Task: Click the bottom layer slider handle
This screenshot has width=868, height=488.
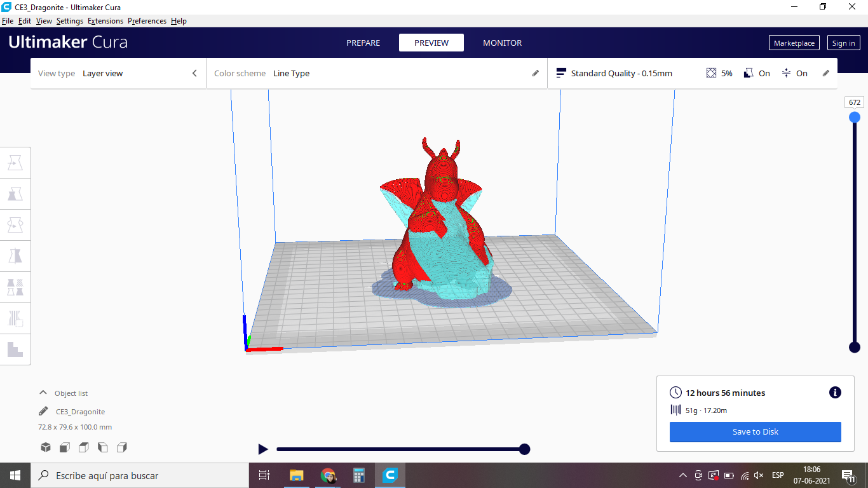Action: tap(855, 347)
